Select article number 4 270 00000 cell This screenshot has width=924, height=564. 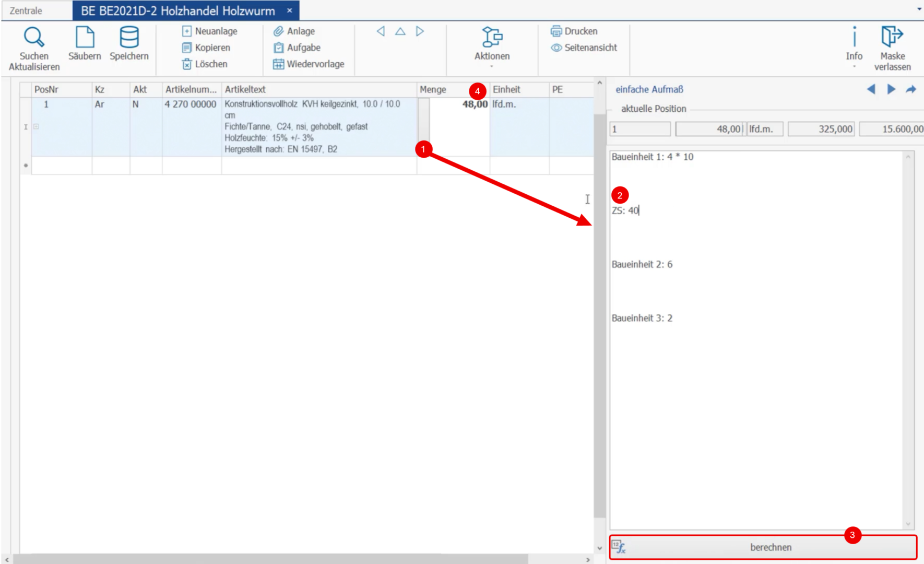point(192,127)
